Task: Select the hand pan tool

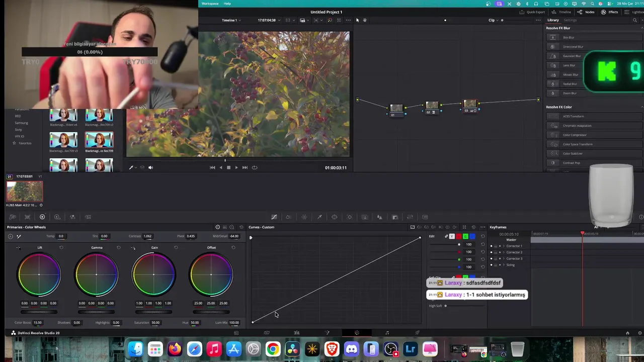Action: point(365,20)
